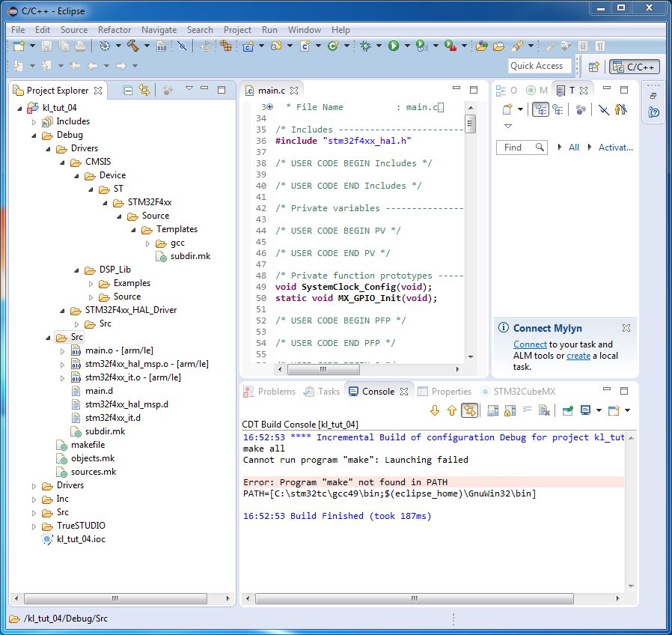This screenshot has height=635, width=672.
Task: Click the create link in Mylyn notice
Action: pyautogui.click(x=578, y=356)
